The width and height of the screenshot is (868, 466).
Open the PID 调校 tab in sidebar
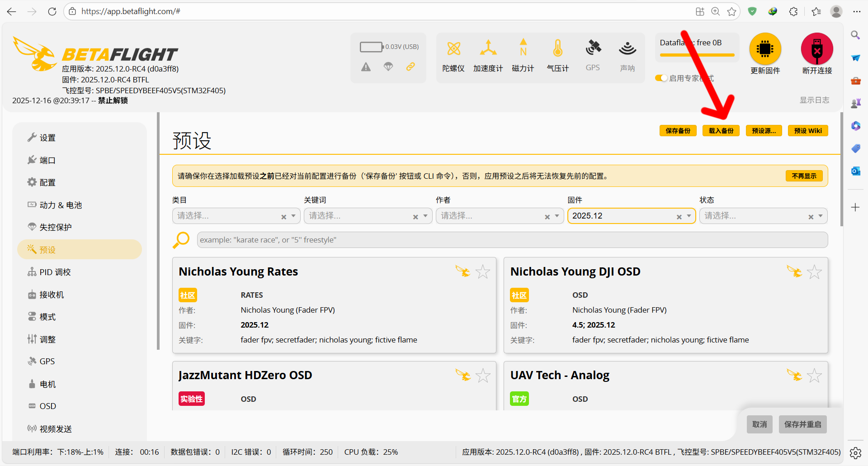(55, 272)
